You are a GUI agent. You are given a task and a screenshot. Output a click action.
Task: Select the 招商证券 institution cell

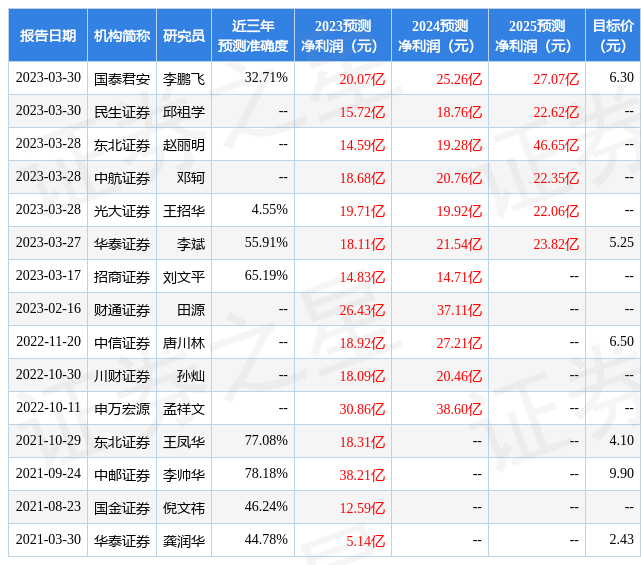122,277
